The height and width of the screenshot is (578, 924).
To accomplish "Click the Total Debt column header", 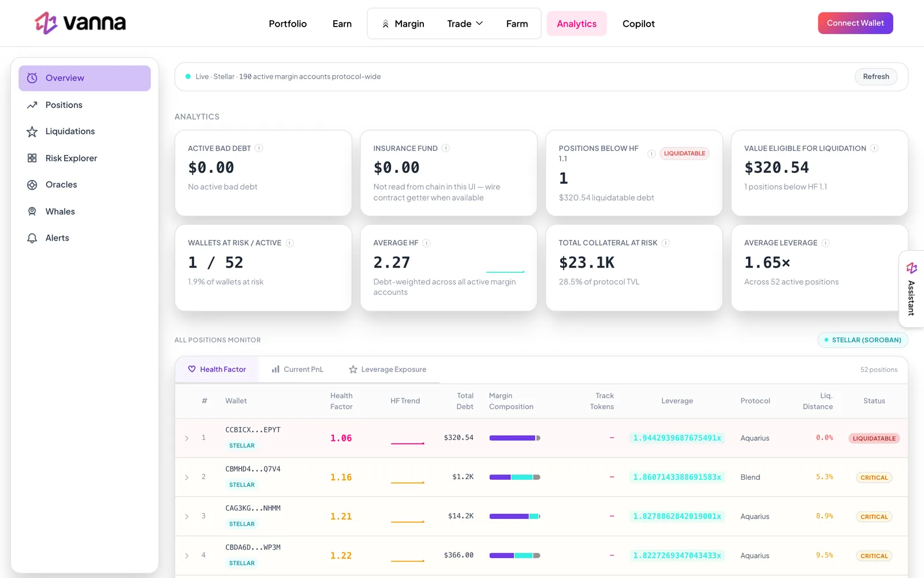I will tap(465, 401).
